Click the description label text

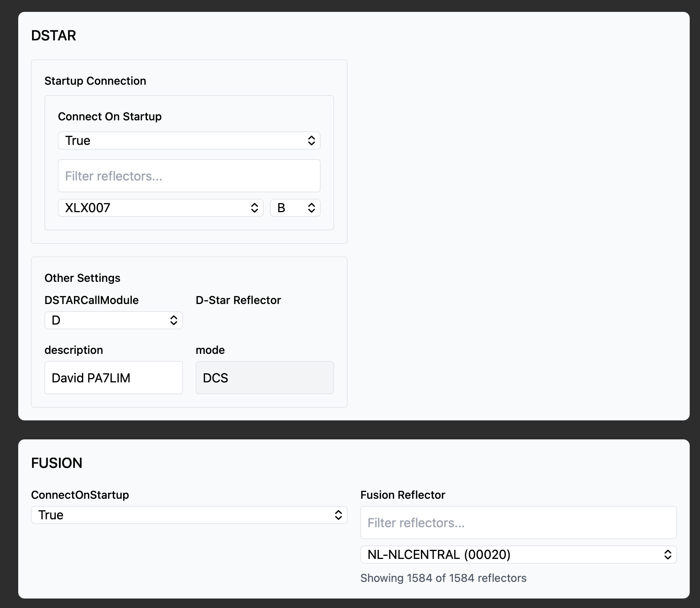[74, 350]
